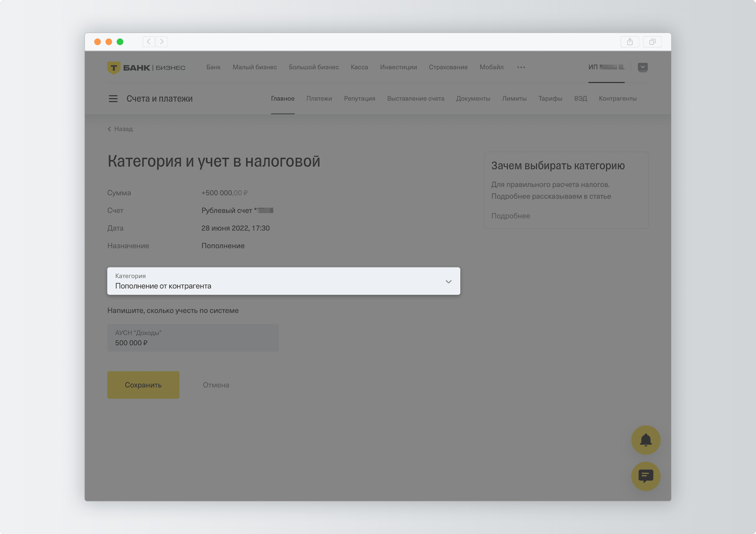Open the support chat bubble button
The image size is (756, 534).
tap(645, 476)
